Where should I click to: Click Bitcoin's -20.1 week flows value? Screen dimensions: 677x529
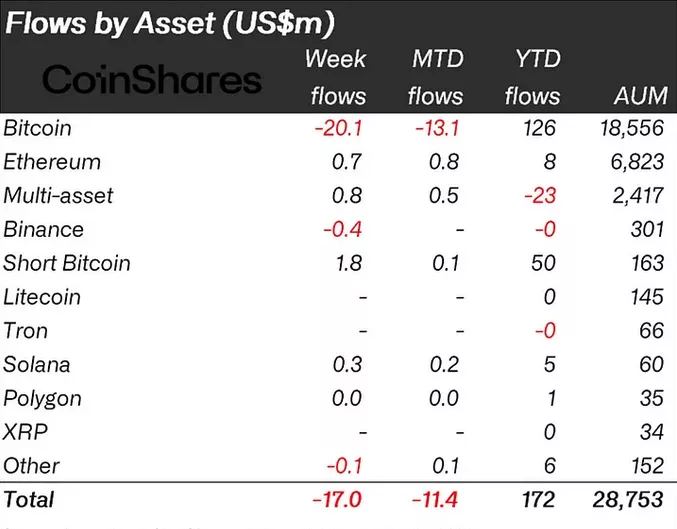pos(342,128)
